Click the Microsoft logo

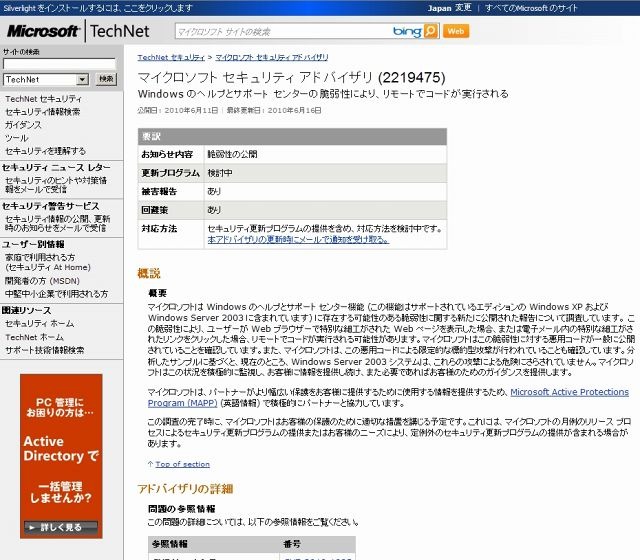[43, 31]
